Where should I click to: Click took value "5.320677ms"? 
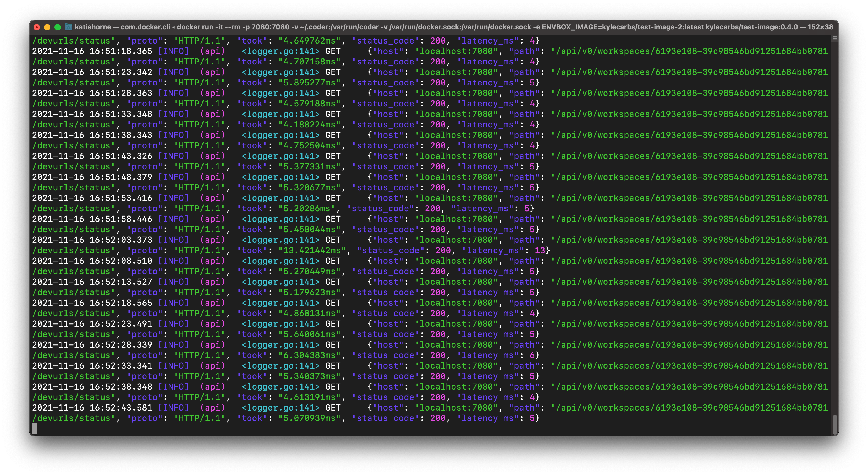pyautogui.click(x=309, y=188)
